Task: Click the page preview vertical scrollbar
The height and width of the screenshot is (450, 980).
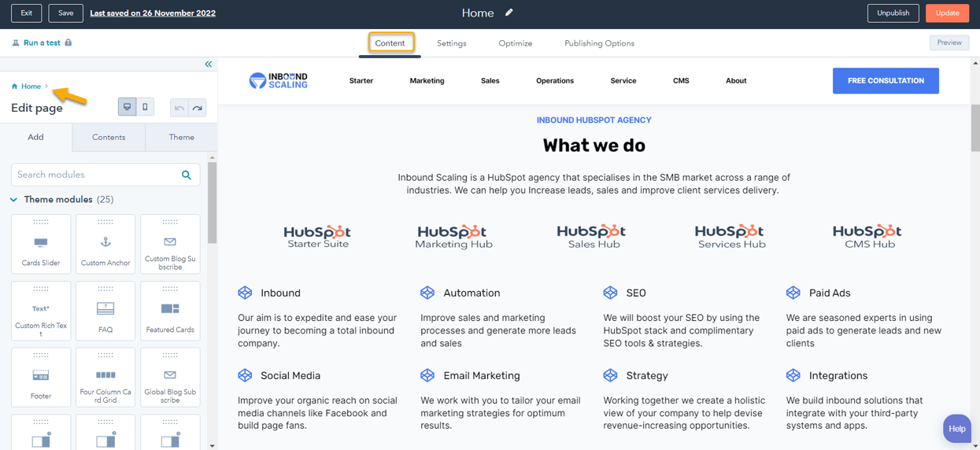Action: click(x=975, y=127)
